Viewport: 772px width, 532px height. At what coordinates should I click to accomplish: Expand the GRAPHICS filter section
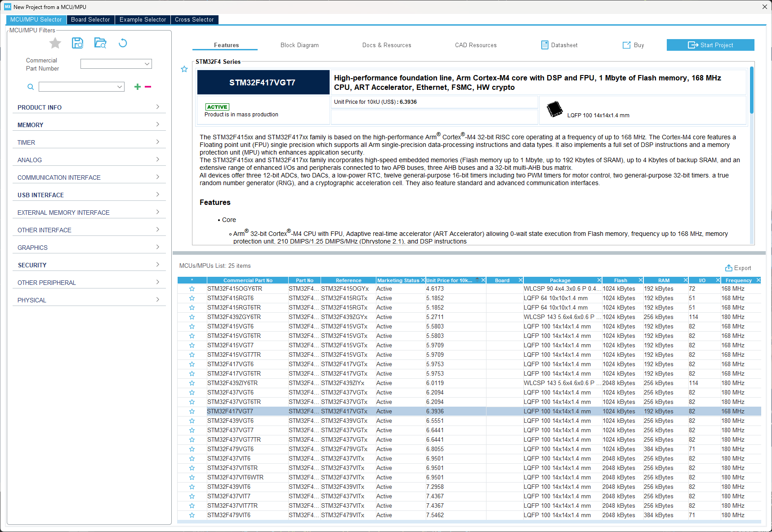(x=89, y=248)
